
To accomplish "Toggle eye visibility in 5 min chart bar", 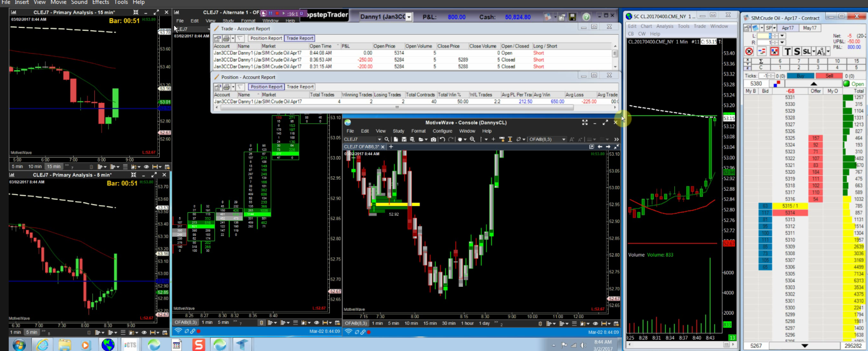I will click(144, 333).
